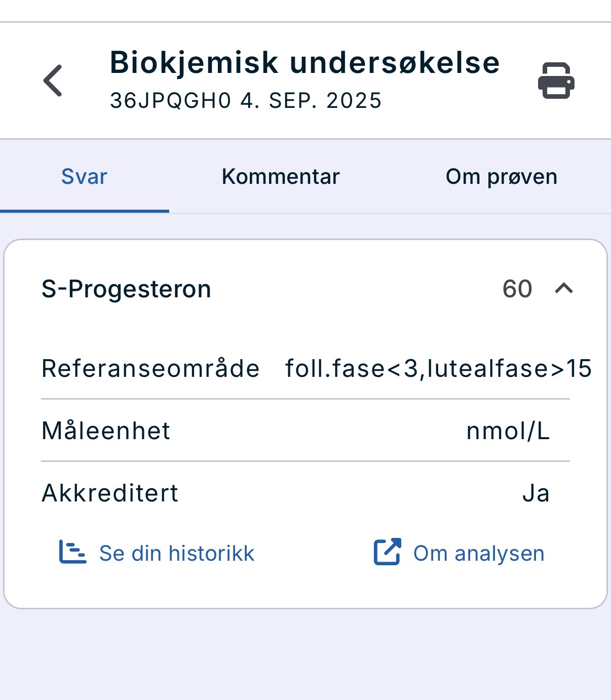Switch to the Kommentar tab
Screen dimensions: 611x700
pos(281,177)
